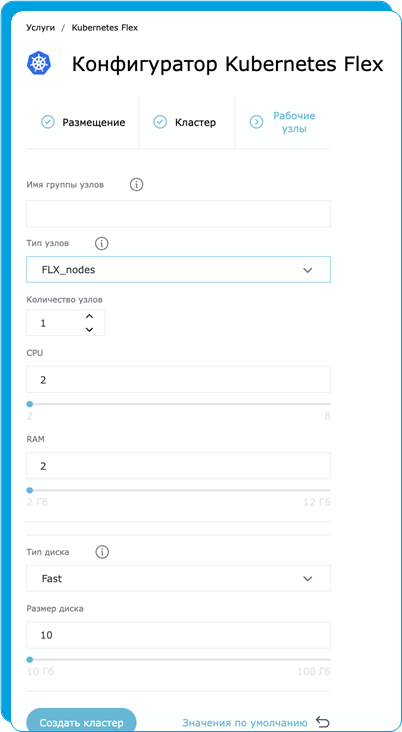
Task: Click the arrow icon on Рабочие узлы step
Action: pyautogui.click(x=256, y=122)
